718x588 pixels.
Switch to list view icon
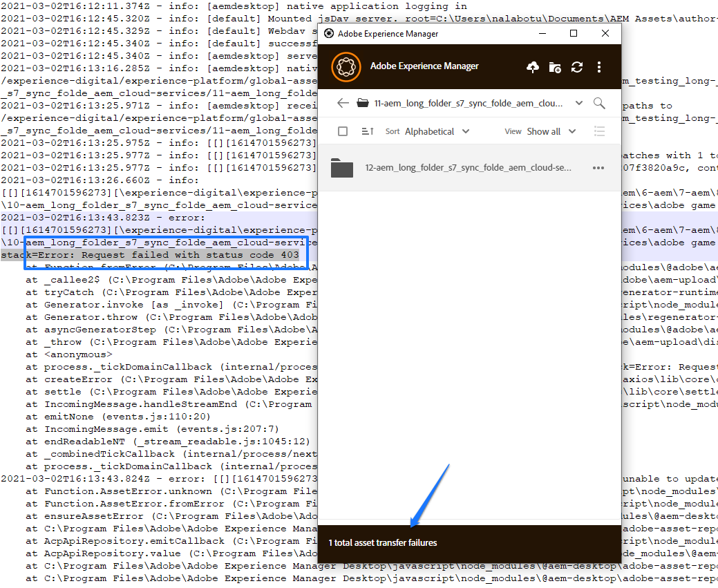pos(599,131)
